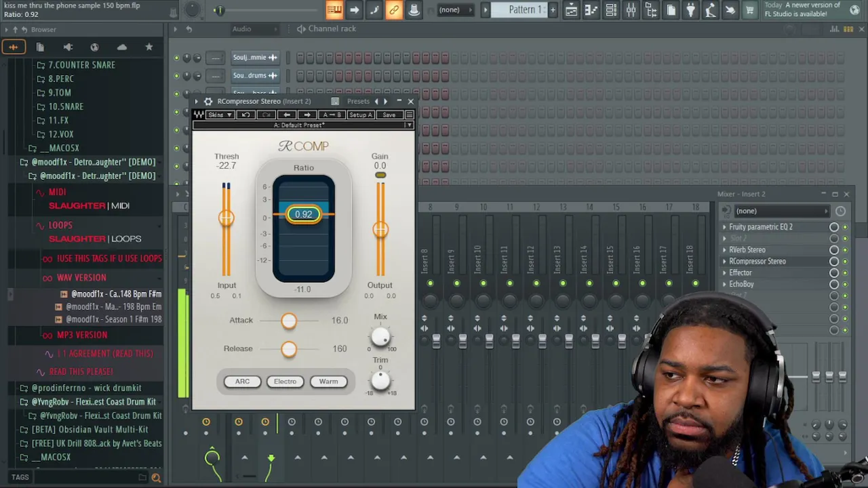868x488 pixels.
Task: Open the Waves hamburger menu icon
Action: click(x=409, y=115)
